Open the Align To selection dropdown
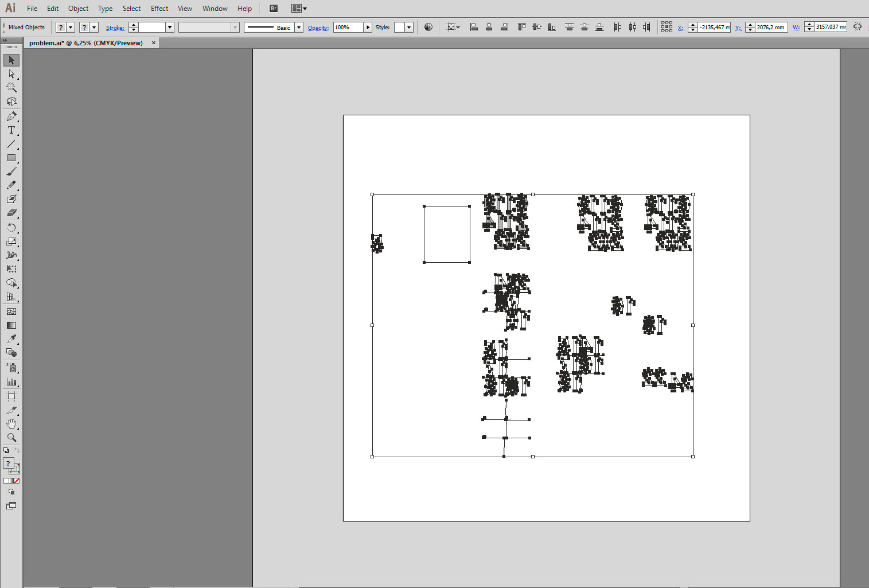The width and height of the screenshot is (869, 588). 453,27
